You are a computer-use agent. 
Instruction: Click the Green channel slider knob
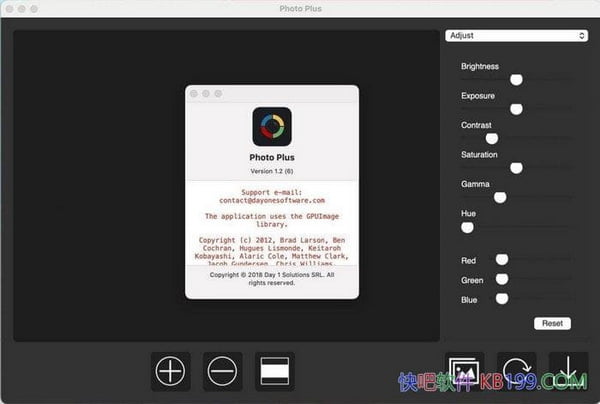502,280
